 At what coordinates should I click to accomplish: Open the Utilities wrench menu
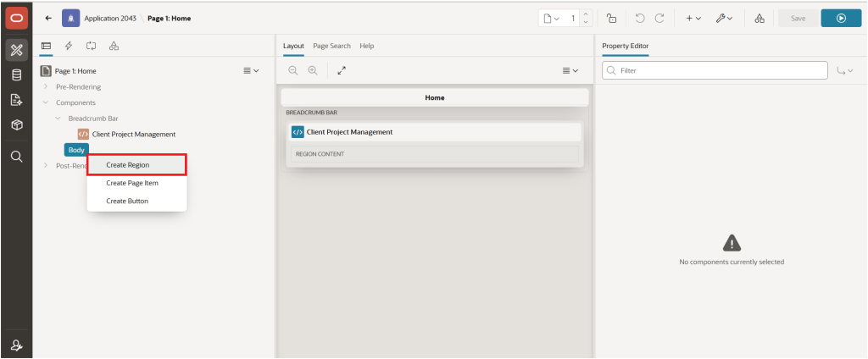[724, 19]
